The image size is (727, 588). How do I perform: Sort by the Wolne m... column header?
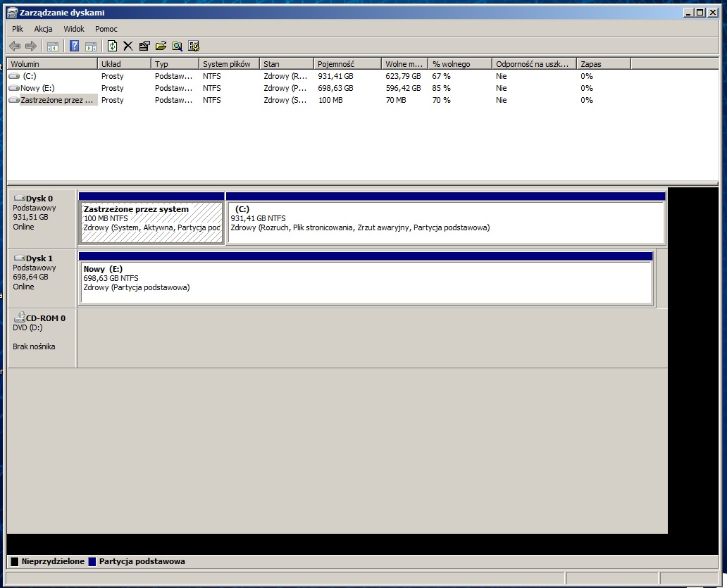coord(405,64)
